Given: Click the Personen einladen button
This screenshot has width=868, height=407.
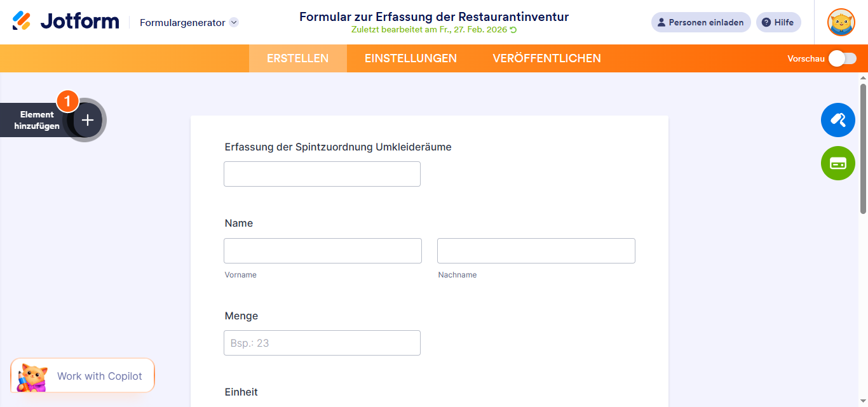Looking at the screenshot, I should pyautogui.click(x=701, y=22).
